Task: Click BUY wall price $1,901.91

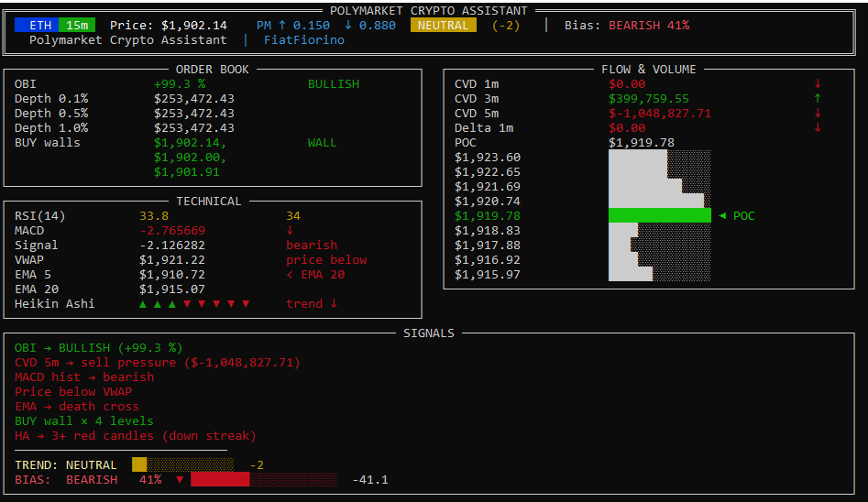Action: click(x=187, y=172)
